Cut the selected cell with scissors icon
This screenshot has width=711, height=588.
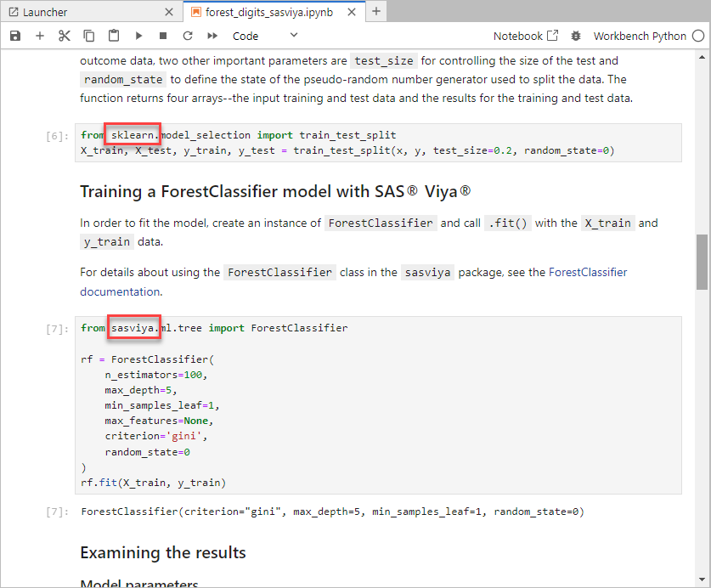coord(65,36)
